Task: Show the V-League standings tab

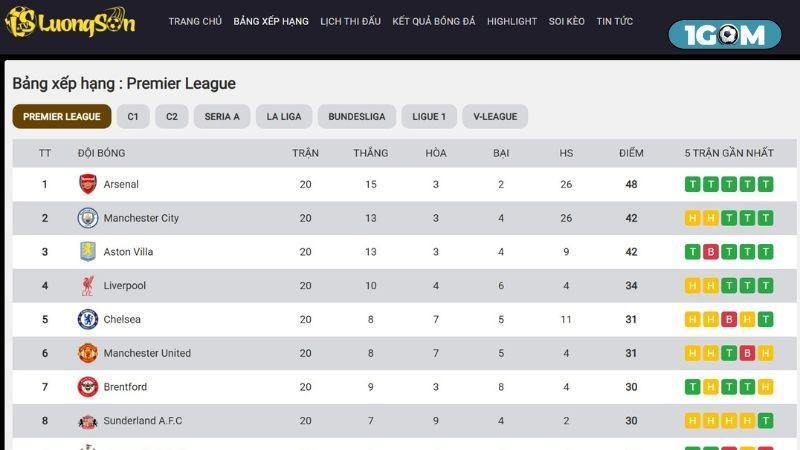Action: tap(494, 117)
